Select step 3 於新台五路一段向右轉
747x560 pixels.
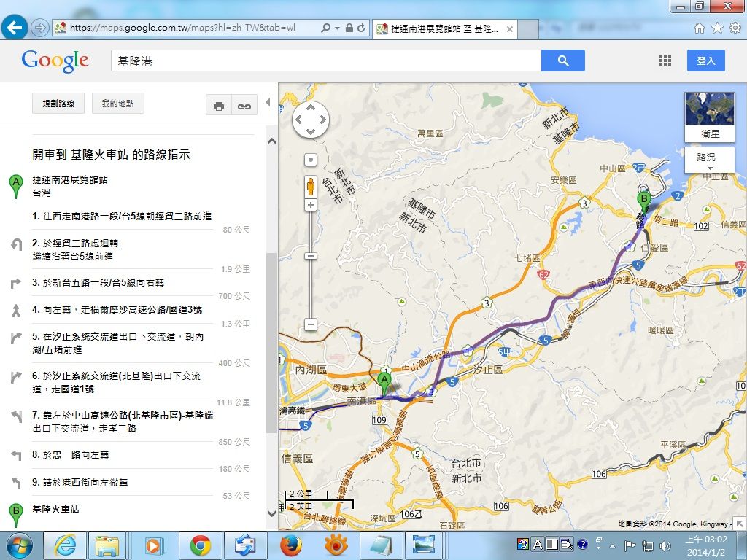pos(98,282)
